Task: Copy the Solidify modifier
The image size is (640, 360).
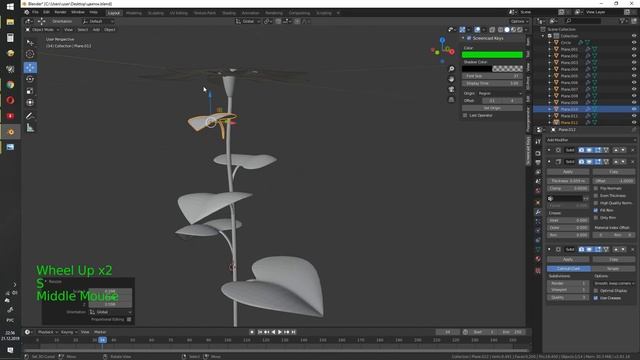Action: [x=614, y=172]
